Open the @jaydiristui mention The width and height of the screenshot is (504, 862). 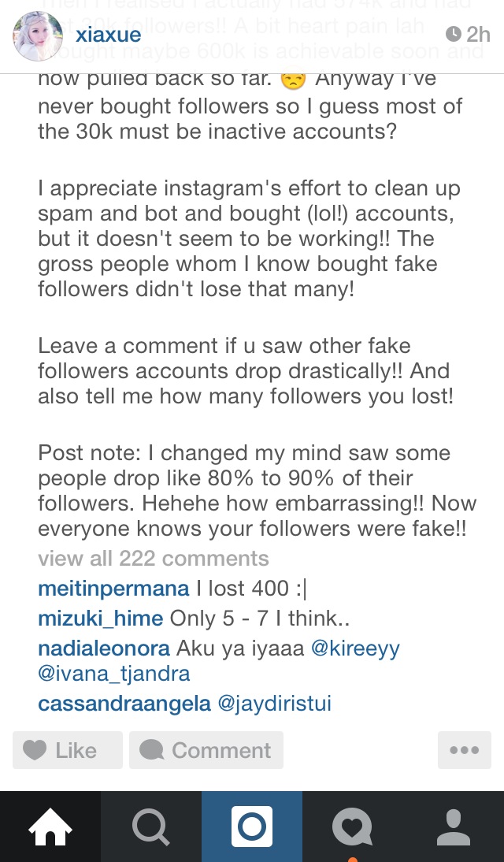(274, 704)
